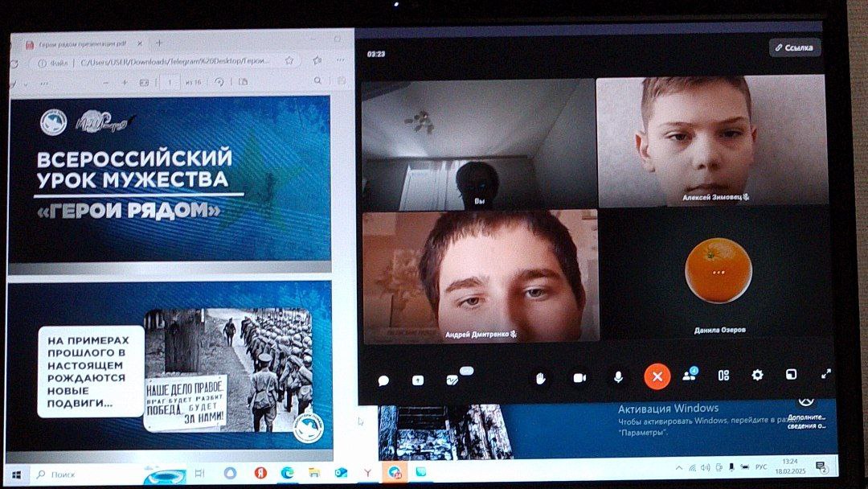The image size is (868, 489).
Task: Open the browser favorites list
Action: click(x=317, y=60)
